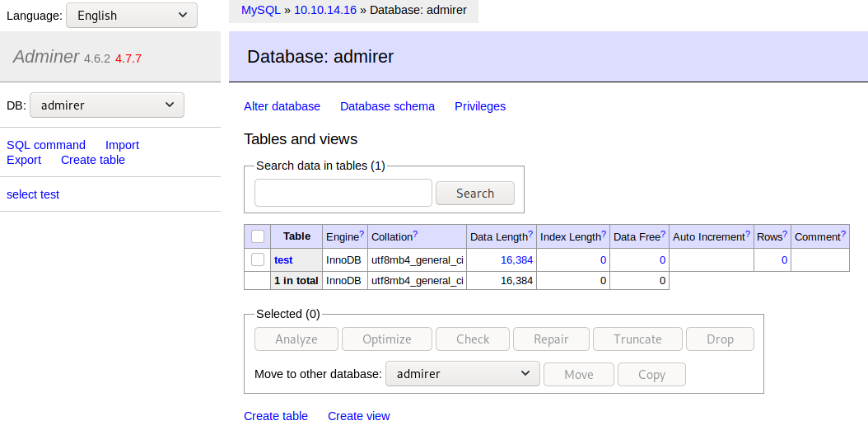Choose the Move button
This screenshot has height=430, width=868.
click(579, 375)
